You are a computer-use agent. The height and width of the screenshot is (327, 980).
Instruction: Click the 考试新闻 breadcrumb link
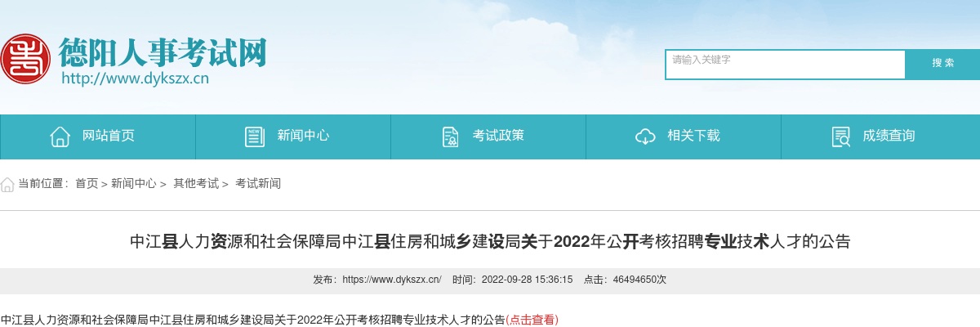tap(258, 184)
